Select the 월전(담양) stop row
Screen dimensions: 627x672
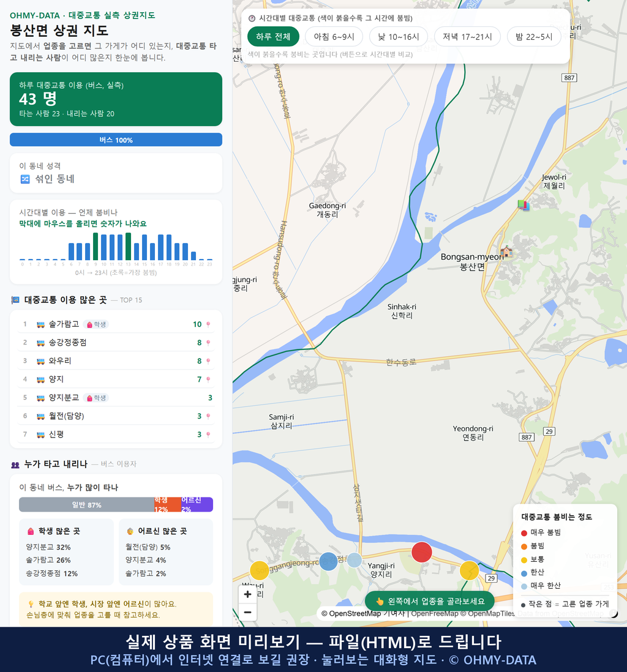(x=116, y=416)
